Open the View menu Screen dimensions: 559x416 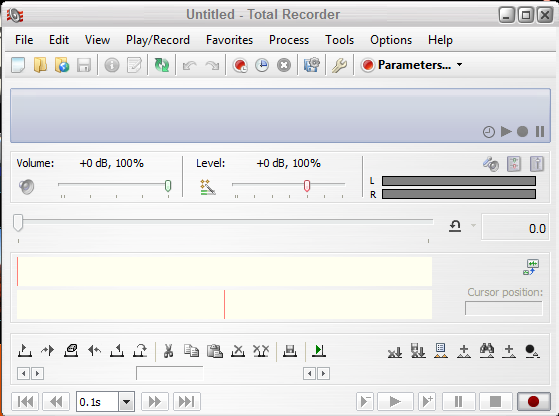click(x=97, y=40)
